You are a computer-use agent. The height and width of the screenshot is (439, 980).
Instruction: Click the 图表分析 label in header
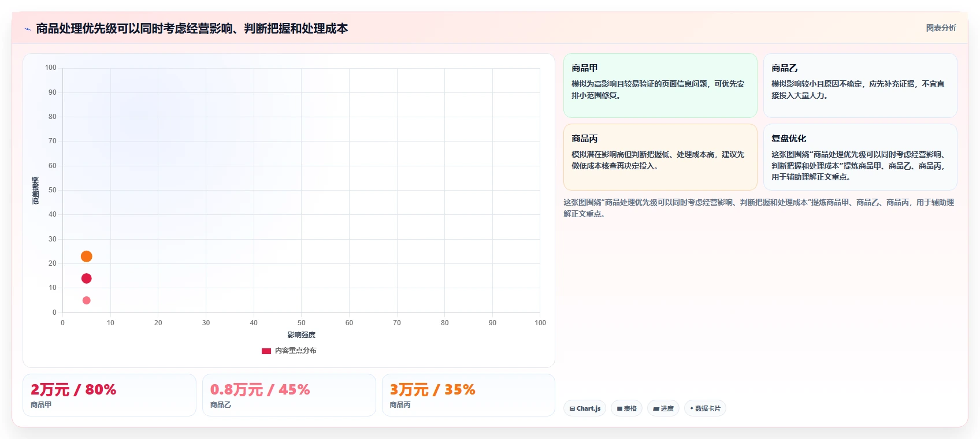(x=941, y=28)
